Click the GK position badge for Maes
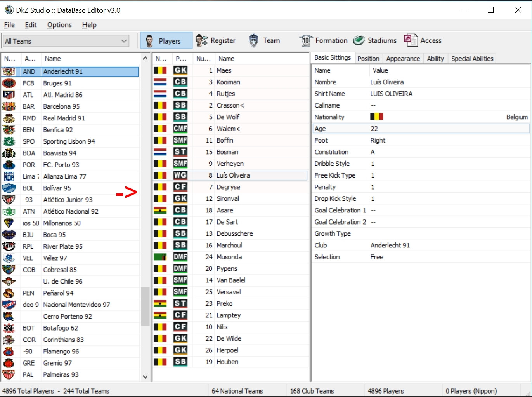532x397 pixels. coord(180,70)
